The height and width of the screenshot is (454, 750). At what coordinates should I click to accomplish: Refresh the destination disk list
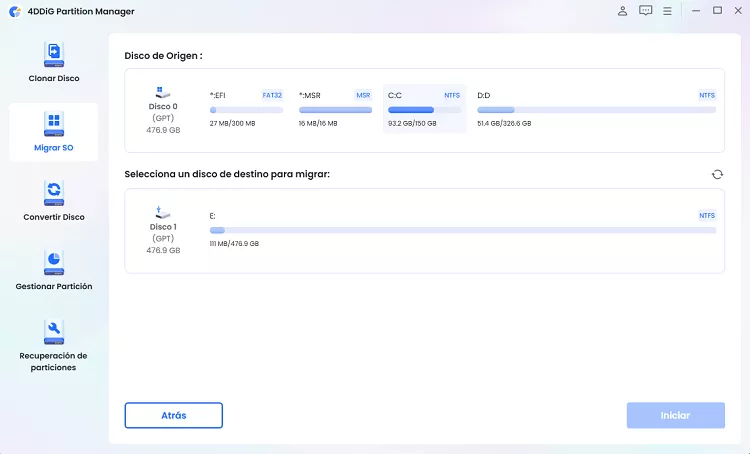(717, 175)
